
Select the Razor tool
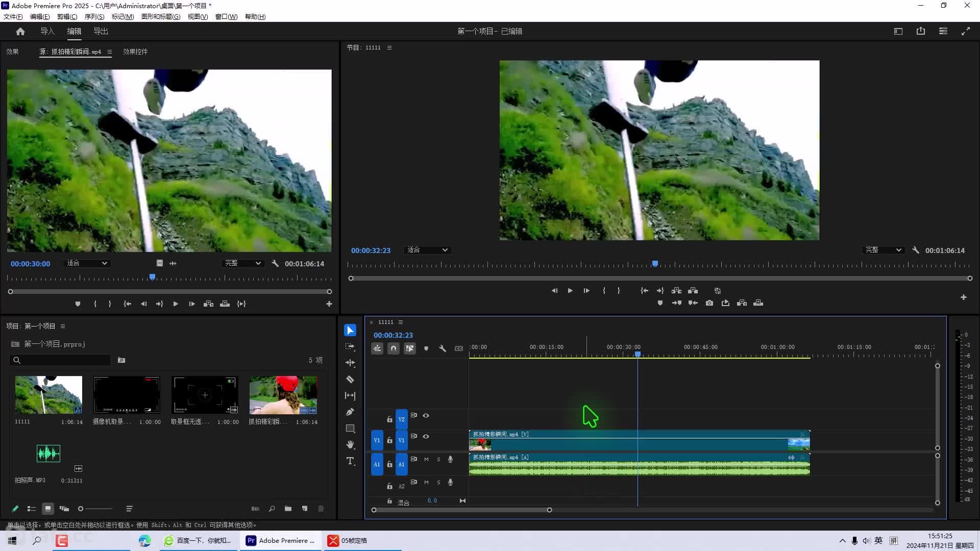tap(350, 380)
